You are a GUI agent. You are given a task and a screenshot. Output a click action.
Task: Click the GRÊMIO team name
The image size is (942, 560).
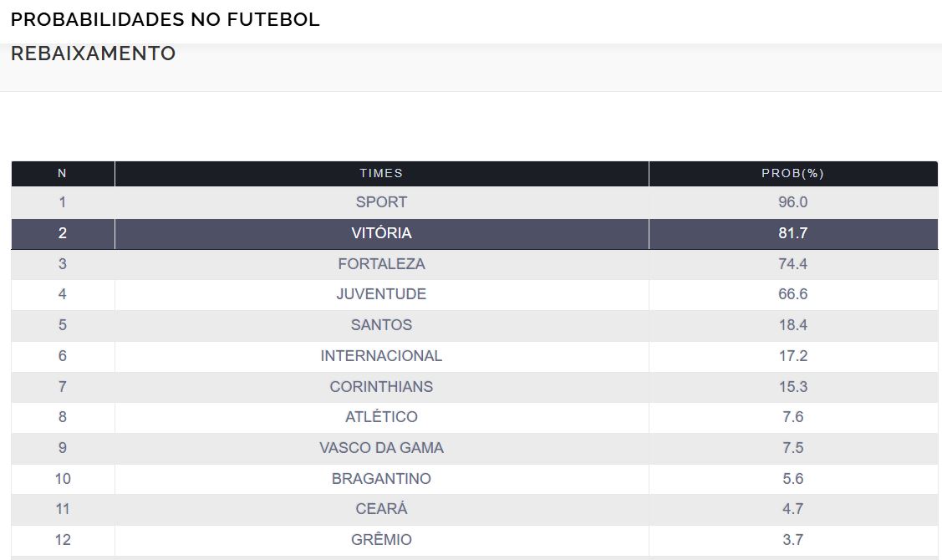[x=381, y=540]
